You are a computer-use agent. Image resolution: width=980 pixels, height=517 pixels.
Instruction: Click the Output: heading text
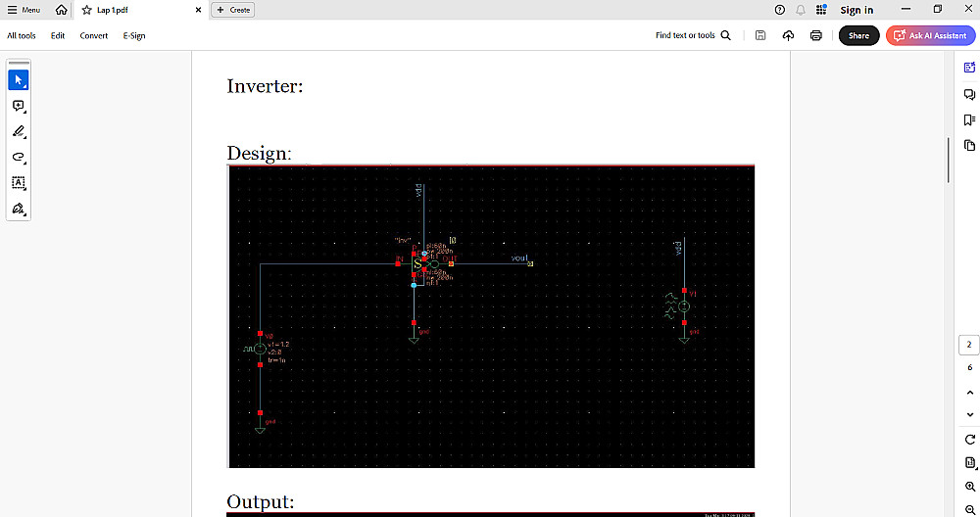point(260,501)
